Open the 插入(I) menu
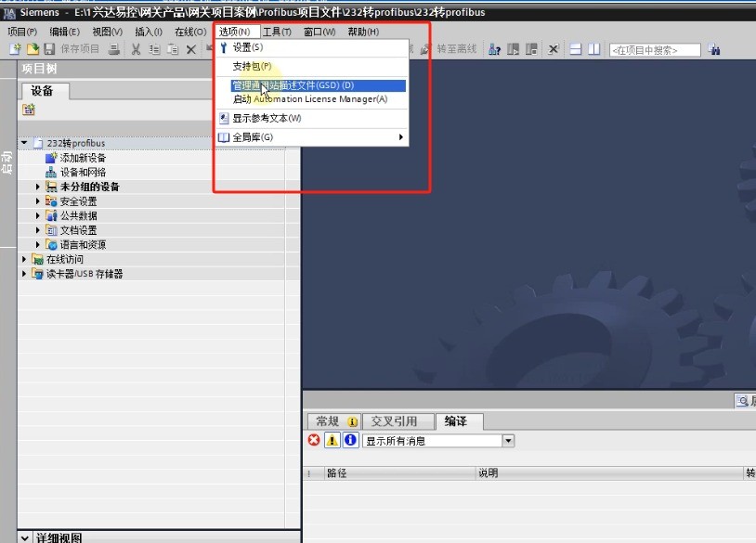756x543 pixels. (149, 32)
